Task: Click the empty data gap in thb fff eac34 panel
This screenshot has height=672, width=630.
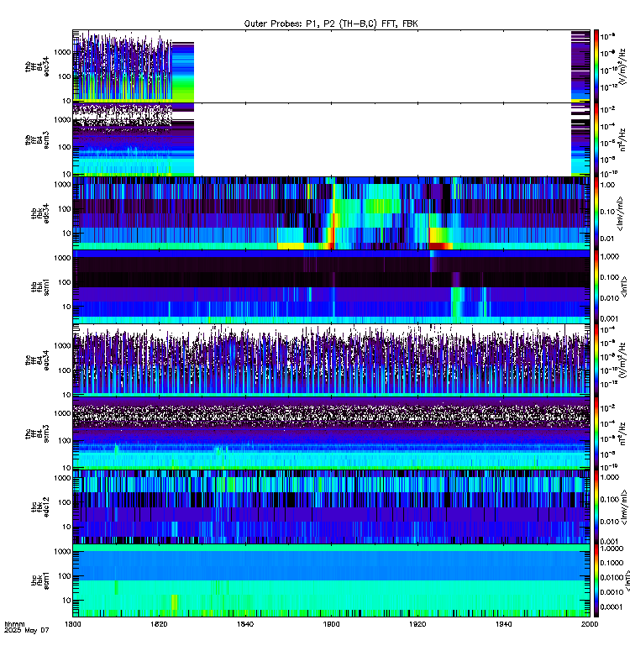Action: pos(382,66)
